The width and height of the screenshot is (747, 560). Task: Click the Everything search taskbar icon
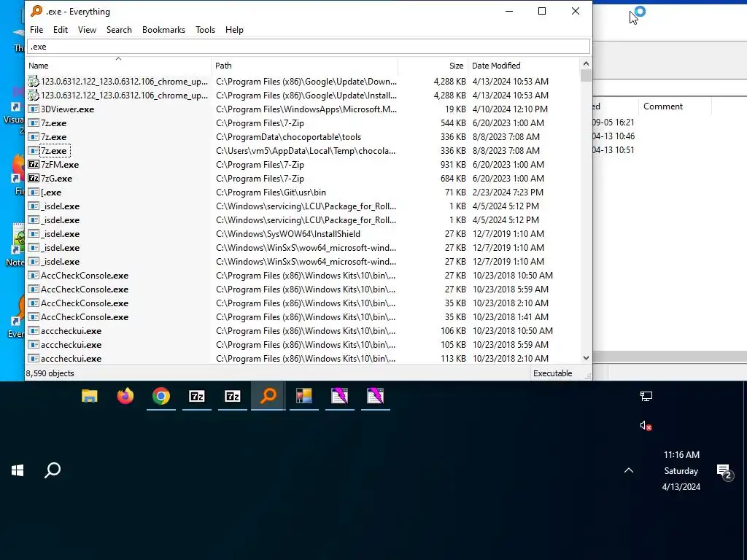(268, 396)
